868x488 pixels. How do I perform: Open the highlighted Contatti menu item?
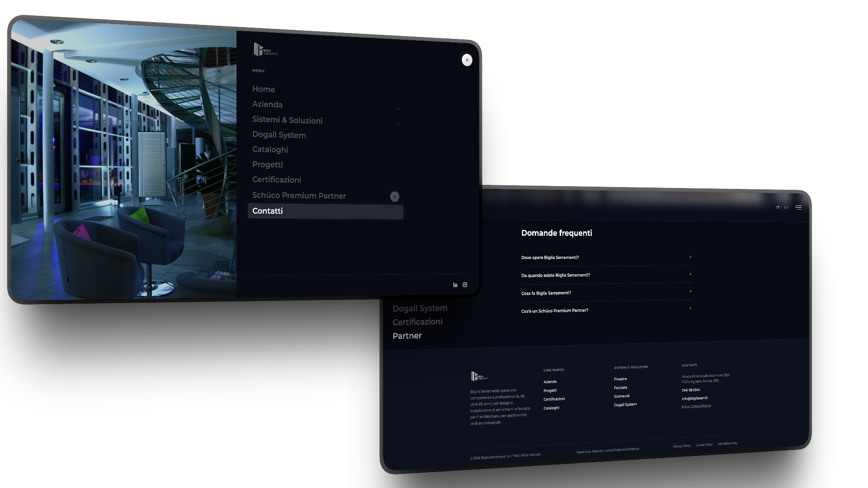325,211
